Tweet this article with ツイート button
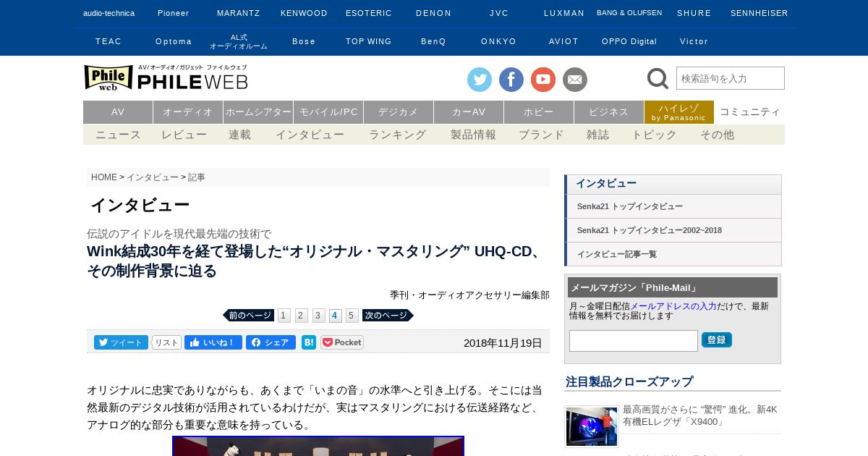This screenshot has width=868, height=456. 121,342
